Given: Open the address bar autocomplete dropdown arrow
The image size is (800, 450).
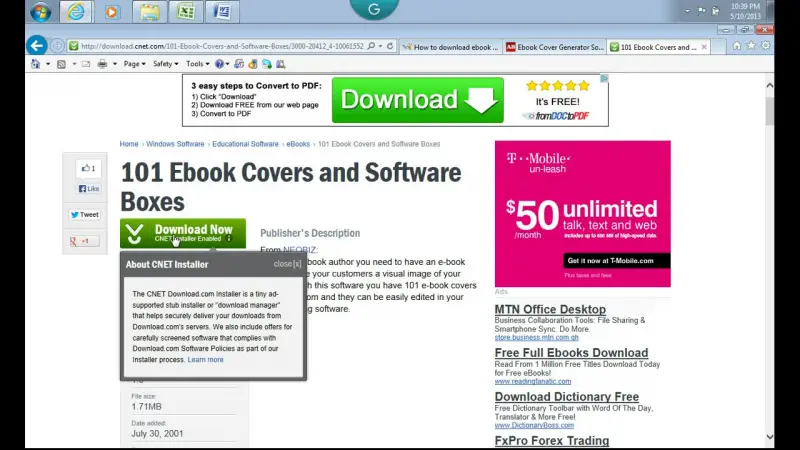Looking at the screenshot, I should 380,46.
